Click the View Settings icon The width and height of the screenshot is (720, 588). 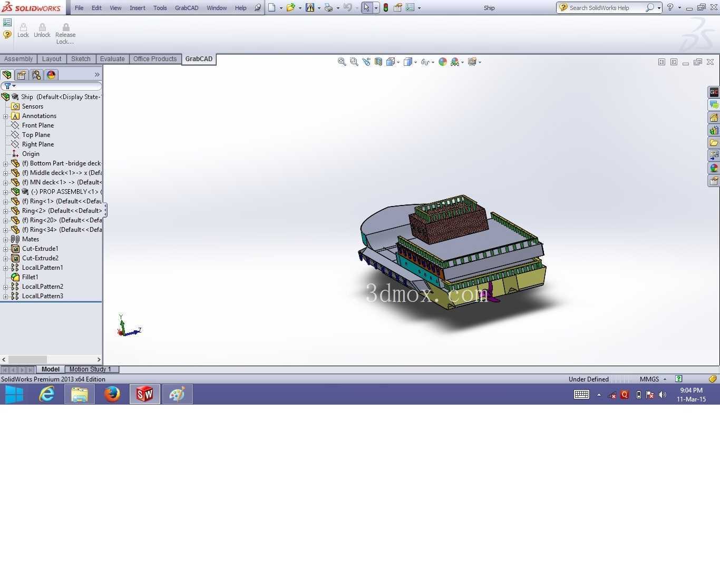(x=472, y=62)
